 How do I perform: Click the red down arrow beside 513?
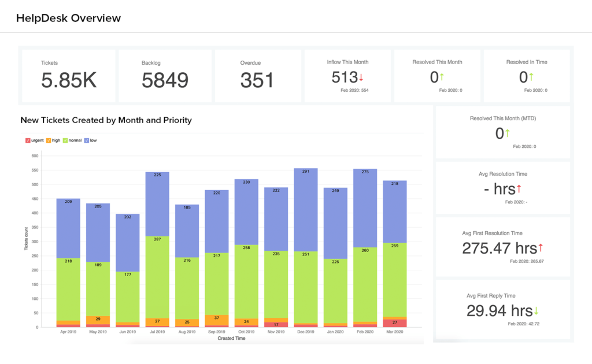[361, 77]
